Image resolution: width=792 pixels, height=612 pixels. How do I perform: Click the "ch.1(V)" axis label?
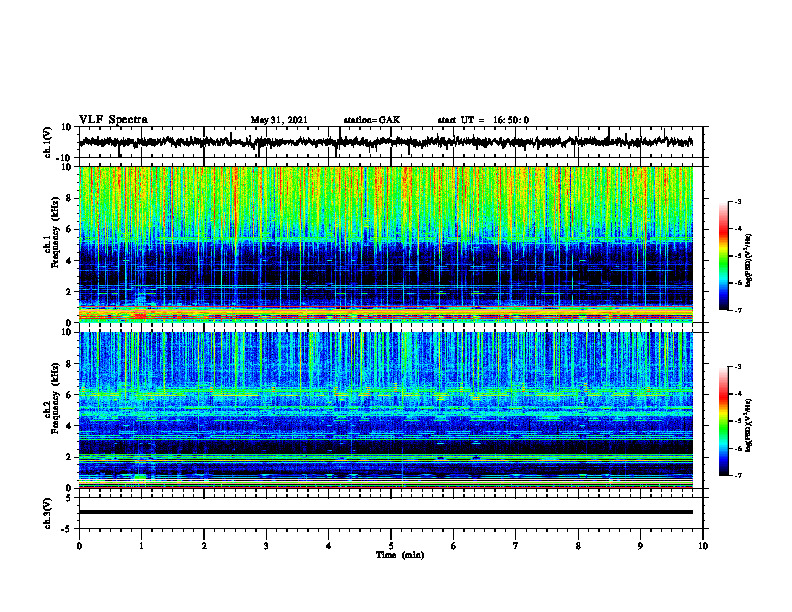click(48, 142)
